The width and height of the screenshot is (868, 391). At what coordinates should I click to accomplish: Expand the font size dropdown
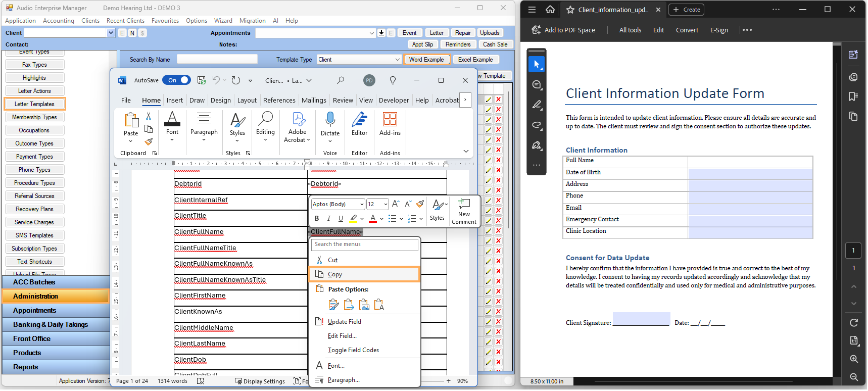pyautogui.click(x=385, y=204)
